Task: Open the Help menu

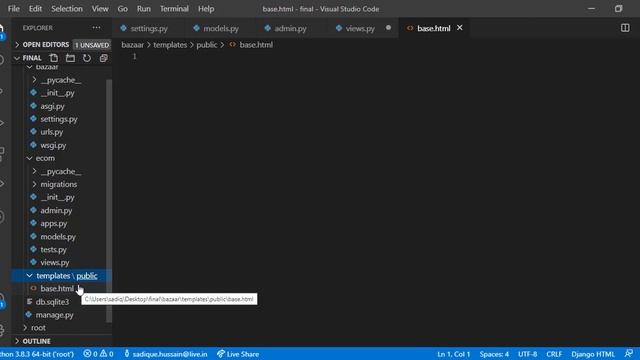Action: click(x=206, y=9)
